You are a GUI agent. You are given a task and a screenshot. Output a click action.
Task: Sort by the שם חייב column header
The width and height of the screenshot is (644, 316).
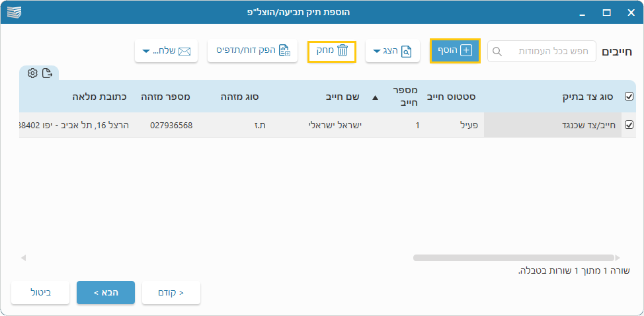click(342, 97)
